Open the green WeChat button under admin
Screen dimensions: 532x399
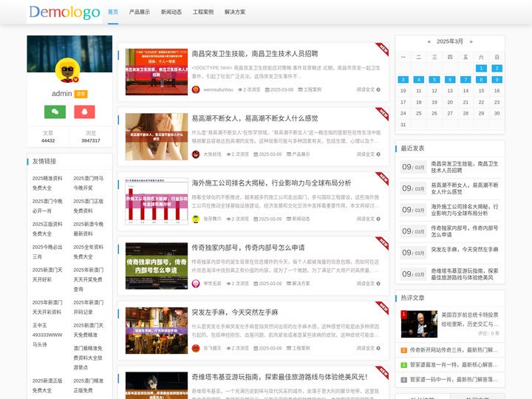[x=55, y=112]
